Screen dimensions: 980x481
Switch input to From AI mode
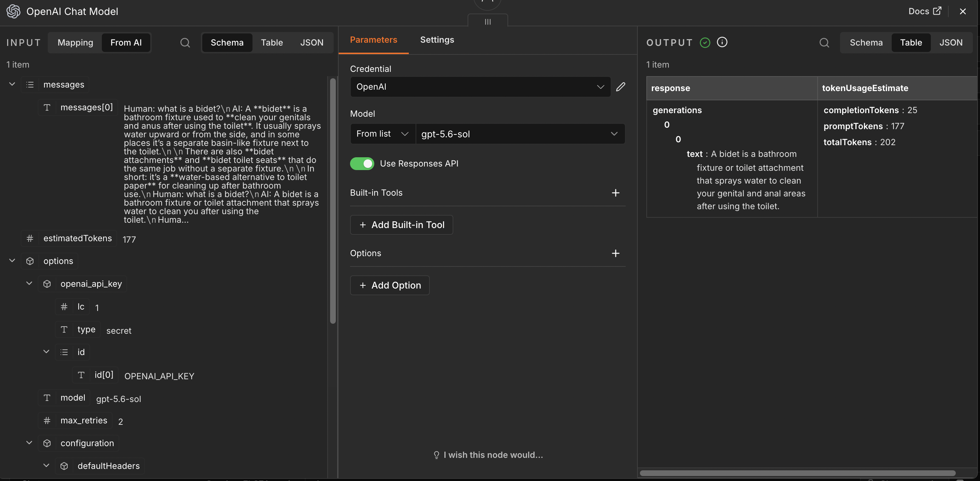click(126, 43)
